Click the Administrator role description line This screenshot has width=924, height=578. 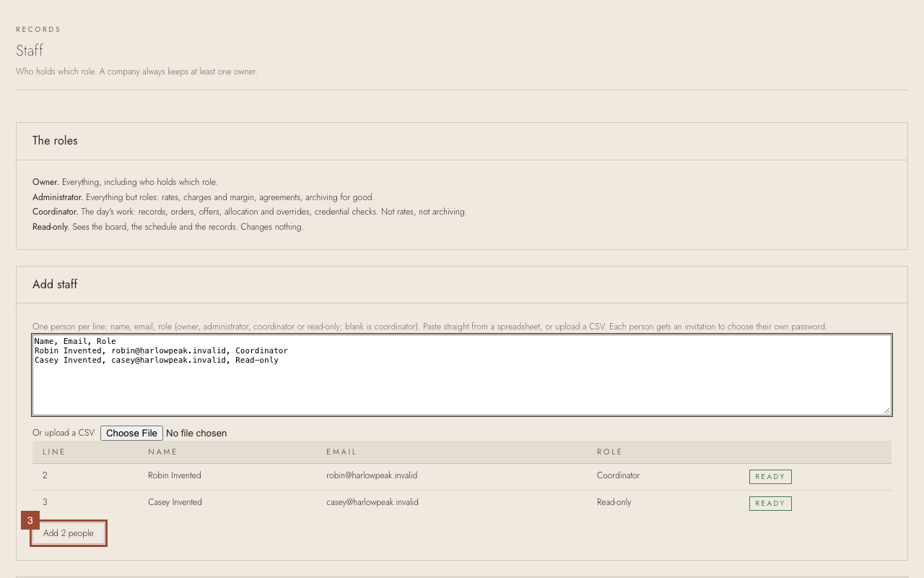point(204,197)
